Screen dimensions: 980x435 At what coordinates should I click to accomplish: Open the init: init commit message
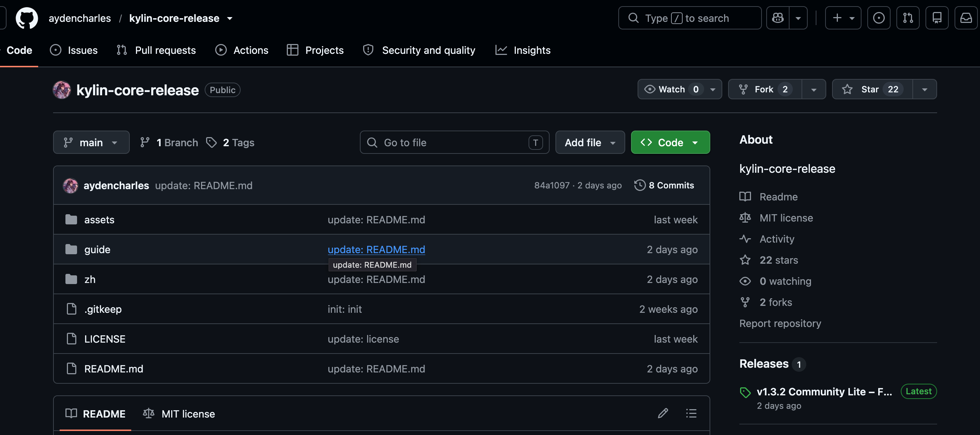(x=345, y=309)
